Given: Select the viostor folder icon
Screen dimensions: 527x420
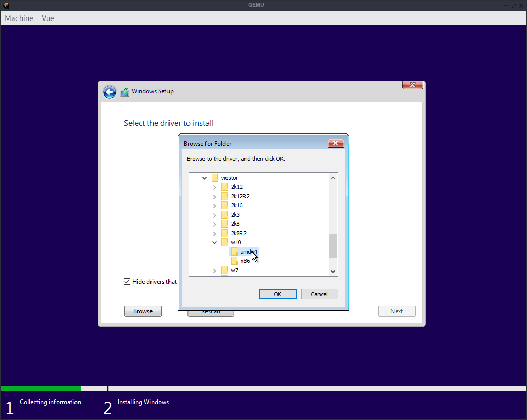Looking at the screenshot, I should tap(214, 177).
